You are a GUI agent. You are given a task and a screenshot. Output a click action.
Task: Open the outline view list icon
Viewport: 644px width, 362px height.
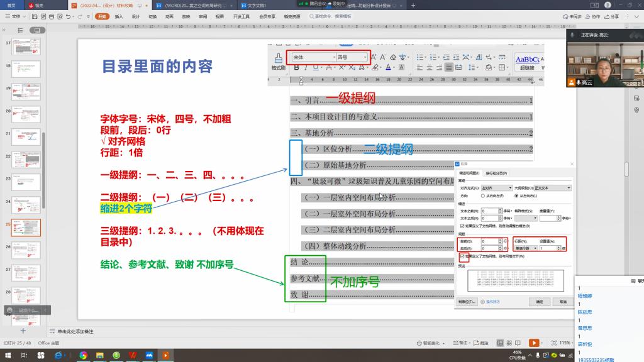pyautogui.click(x=20, y=30)
